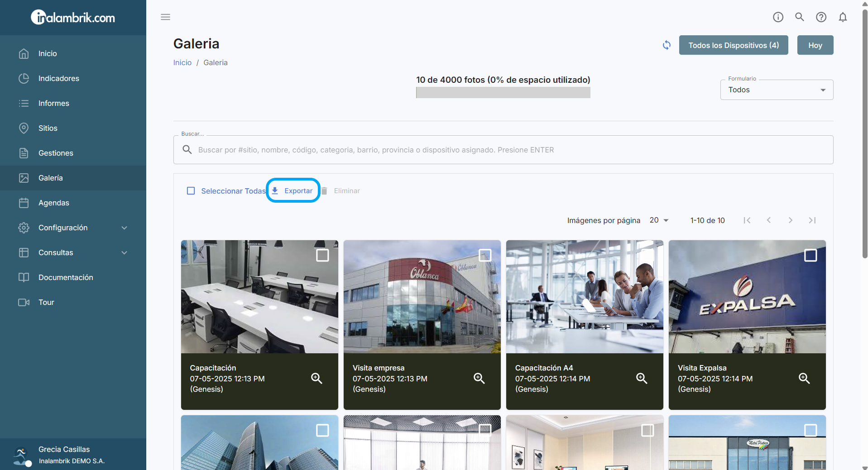Go to next page arrow
This screenshot has height=470, width=868.
pos(791,220)
